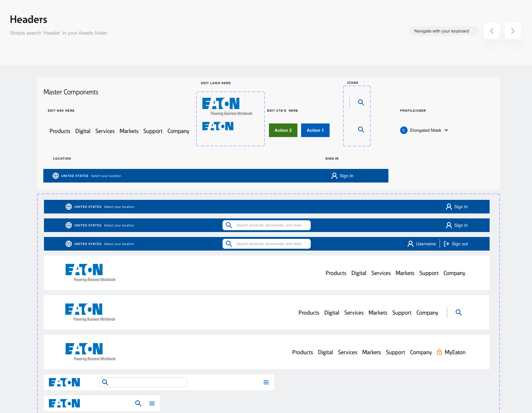
Task: Click the Sign out arrow icon
Action: pyautogui.click(x=446, y=244)
